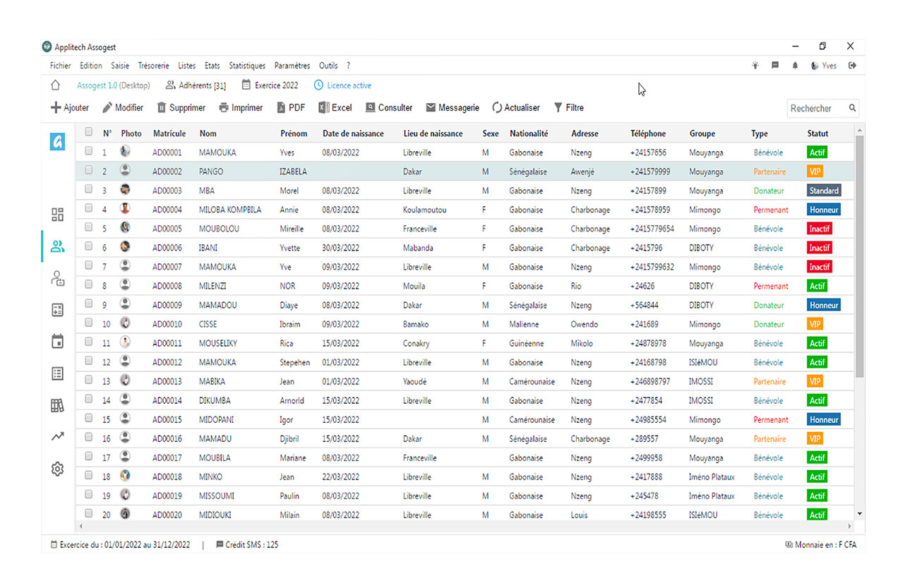Viewport: 910px width, 588px height.
Task: Open the Statistiques menu
Action: tap(247, 66)
